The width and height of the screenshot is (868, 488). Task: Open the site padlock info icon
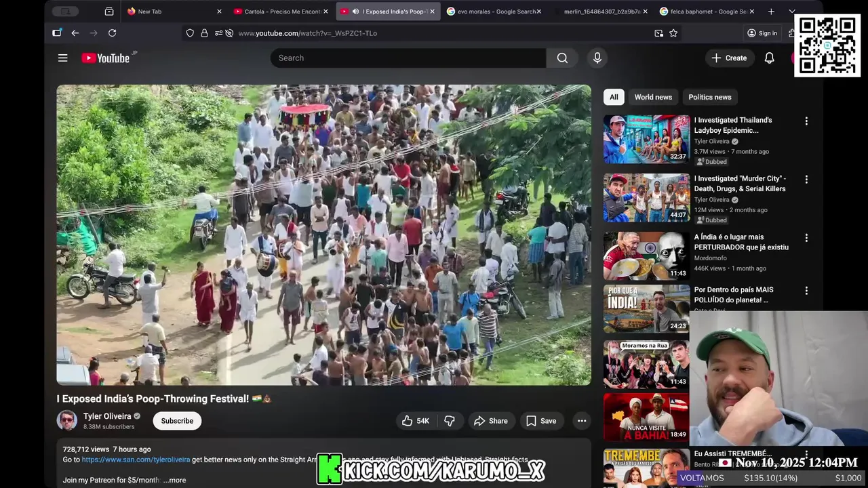[x=204, y=33]
